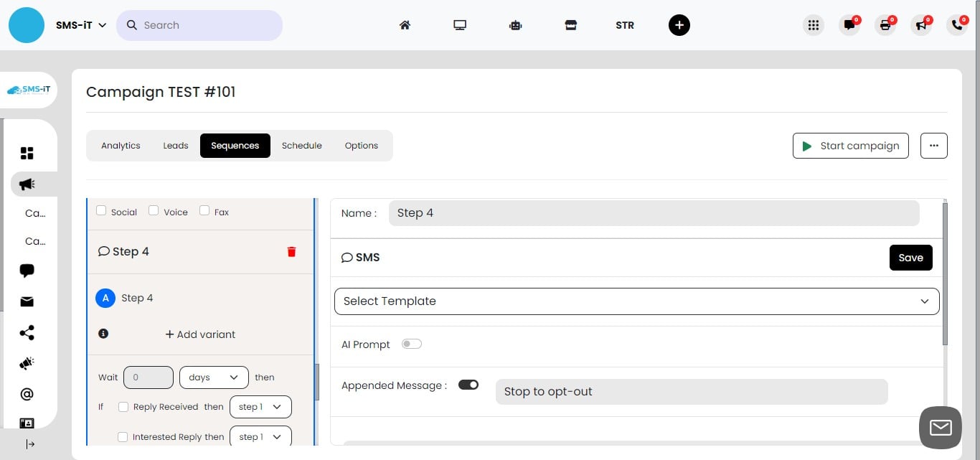Open the Home icon in top navigation
The image size is (980, 460).
405,24
